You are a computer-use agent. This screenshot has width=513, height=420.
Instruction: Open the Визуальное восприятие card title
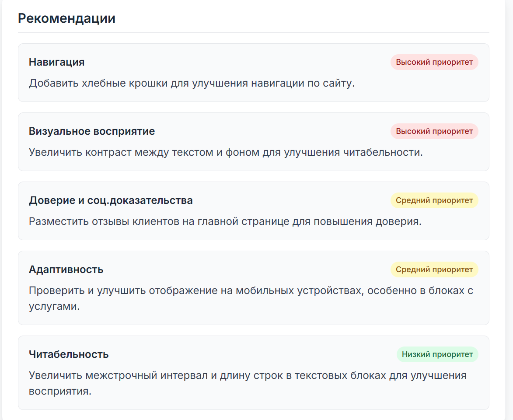(x=91, y=131)
